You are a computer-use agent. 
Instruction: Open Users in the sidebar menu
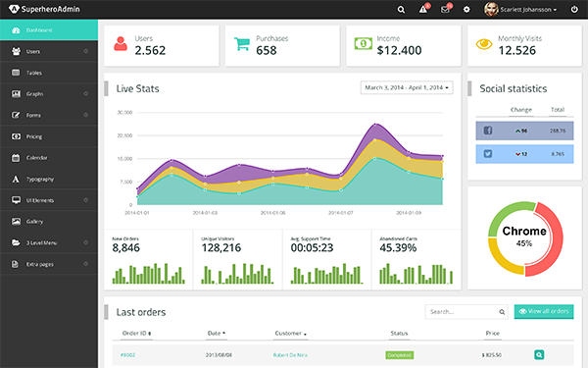[x=49, y=51]
